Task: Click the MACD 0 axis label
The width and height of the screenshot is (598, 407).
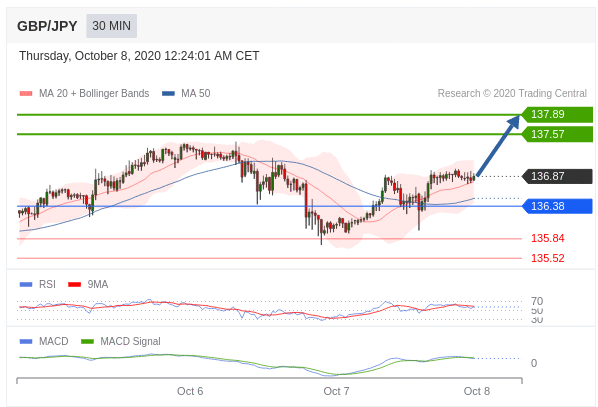Action: coord(534,363)
